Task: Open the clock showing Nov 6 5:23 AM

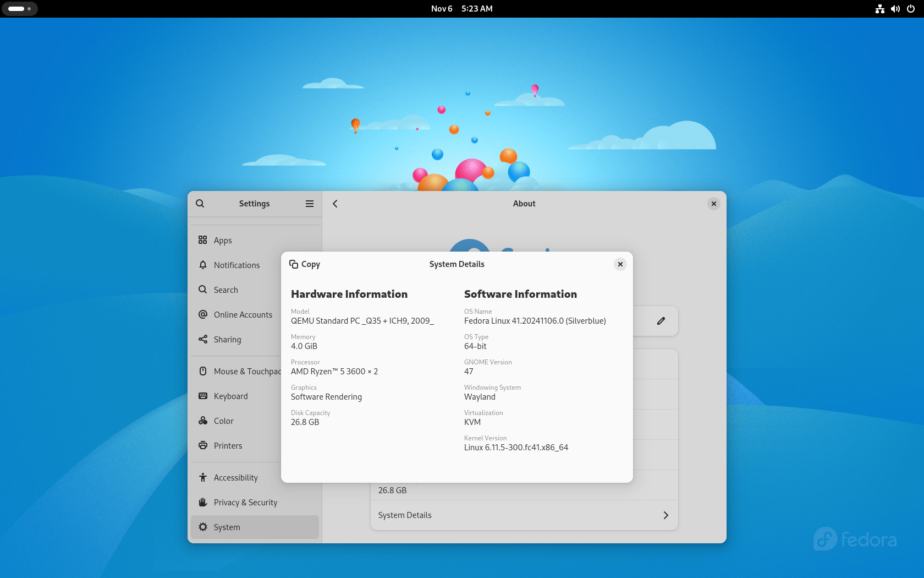Action: point(462,9)
